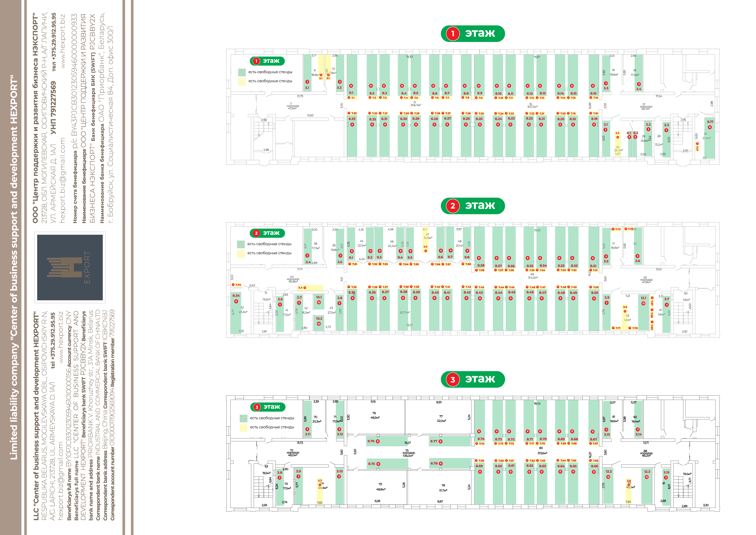Viewport: 756px width, 535px height.
Task: Click the yellow marker labeled 7.34
Action: click(236, 285)
